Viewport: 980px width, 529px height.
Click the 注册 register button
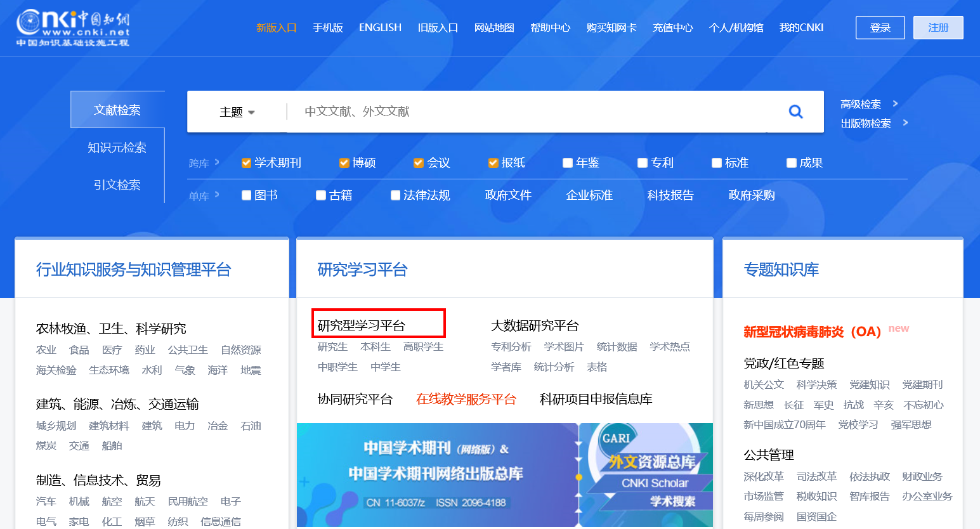[938, 28]
